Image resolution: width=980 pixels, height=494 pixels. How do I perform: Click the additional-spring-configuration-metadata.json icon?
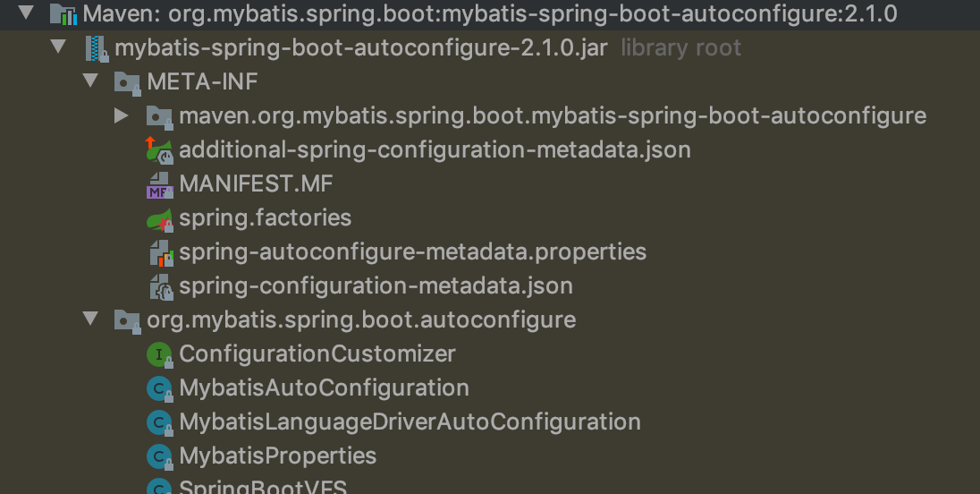pyautogui.click(x=159, y=150)
